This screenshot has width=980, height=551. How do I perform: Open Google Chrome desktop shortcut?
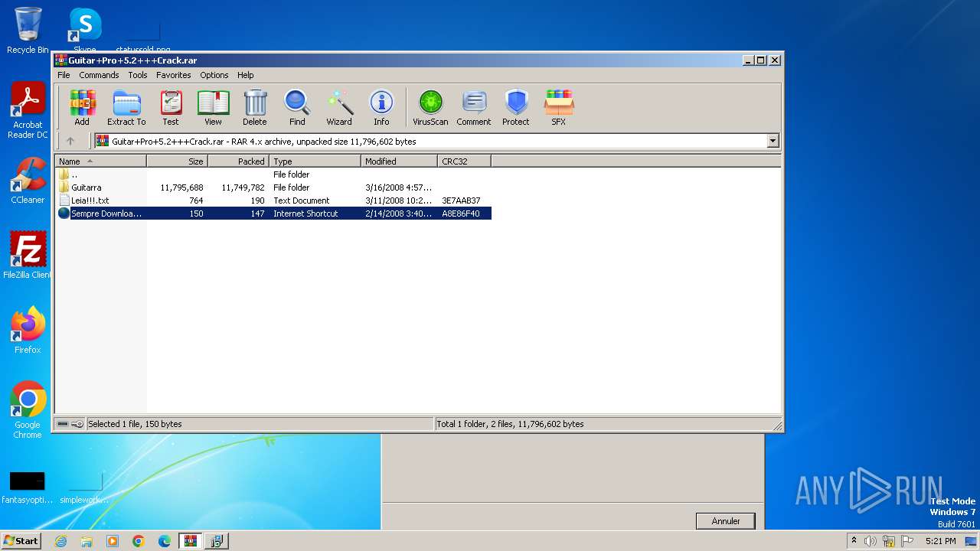(28, 410)
